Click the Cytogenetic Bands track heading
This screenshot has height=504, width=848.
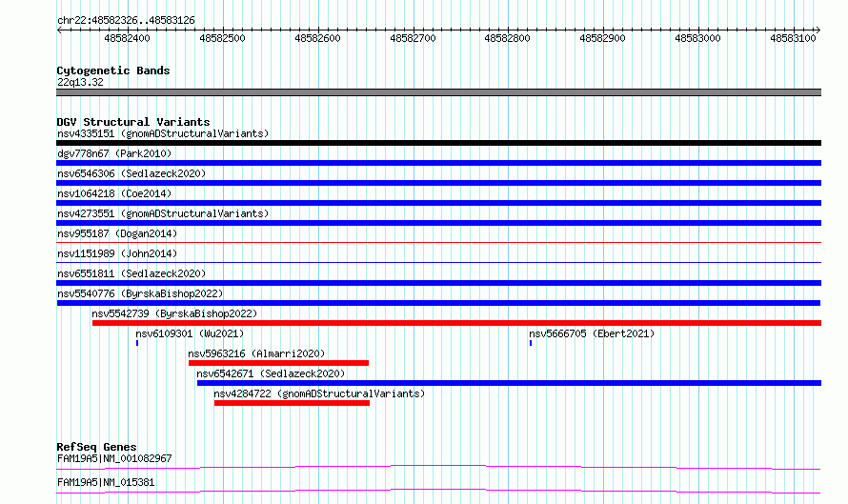[113, 71]
